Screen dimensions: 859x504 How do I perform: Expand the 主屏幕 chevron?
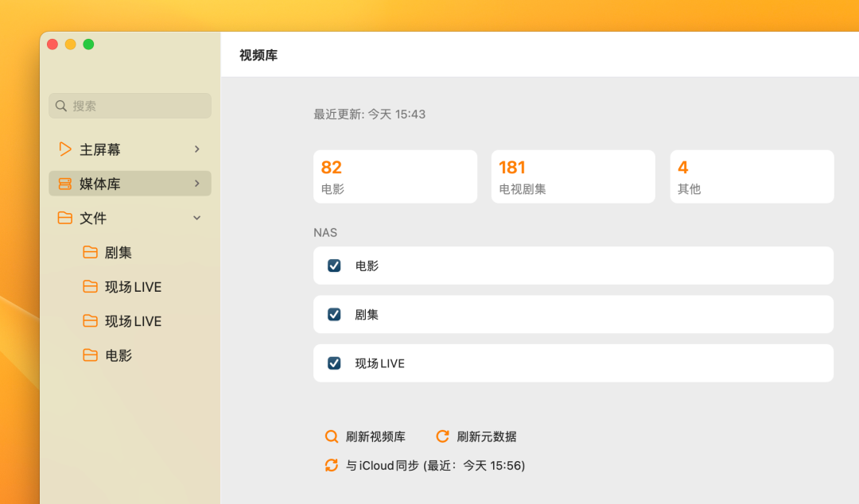pos(196,149)
